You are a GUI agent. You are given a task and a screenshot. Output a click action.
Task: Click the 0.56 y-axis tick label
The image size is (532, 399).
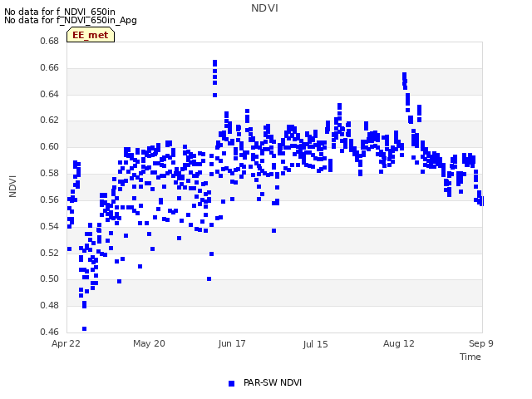tap(50, 199)
